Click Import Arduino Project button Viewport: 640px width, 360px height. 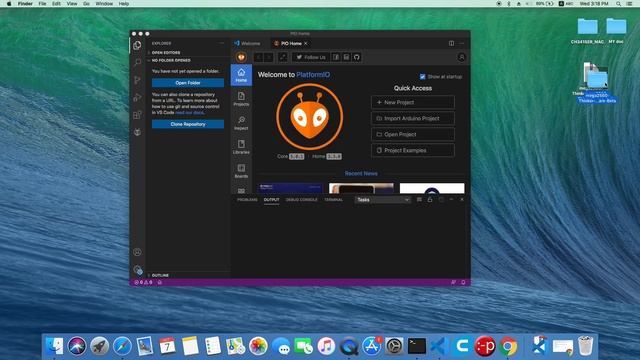point(413,118)
